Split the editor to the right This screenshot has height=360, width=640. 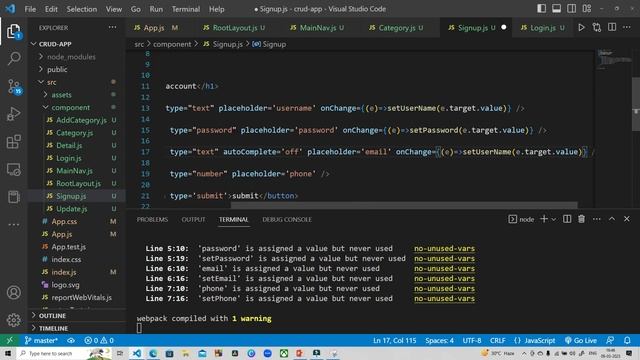612,27
